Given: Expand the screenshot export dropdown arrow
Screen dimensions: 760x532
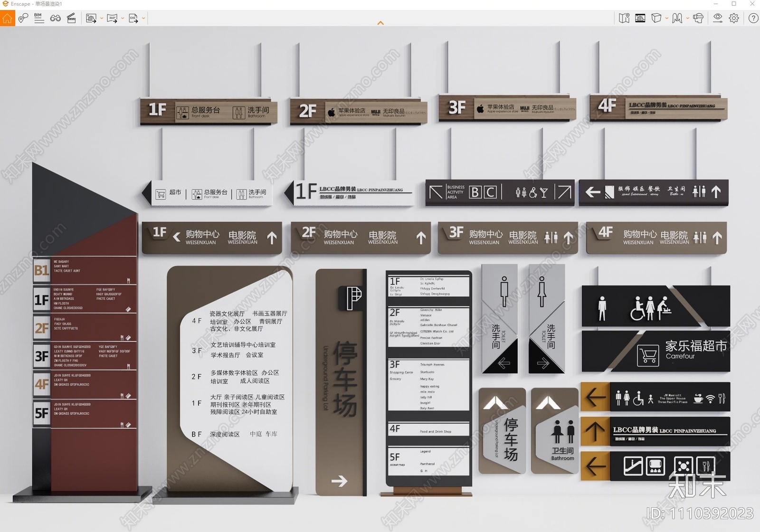Looking at the screenshot, I should pyautogui.click(x=102, y=19).
